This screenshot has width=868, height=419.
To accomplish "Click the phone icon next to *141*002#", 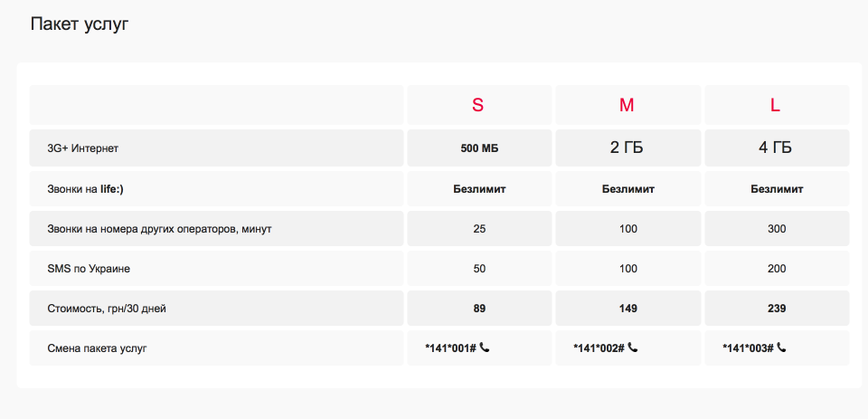I will tap(633, 348).
